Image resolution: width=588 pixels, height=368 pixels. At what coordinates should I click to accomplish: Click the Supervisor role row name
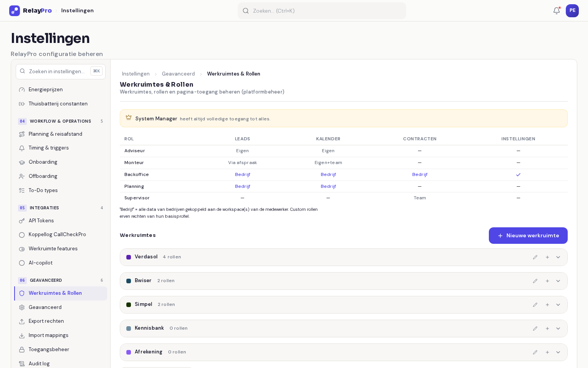click(x=137, y=198)
